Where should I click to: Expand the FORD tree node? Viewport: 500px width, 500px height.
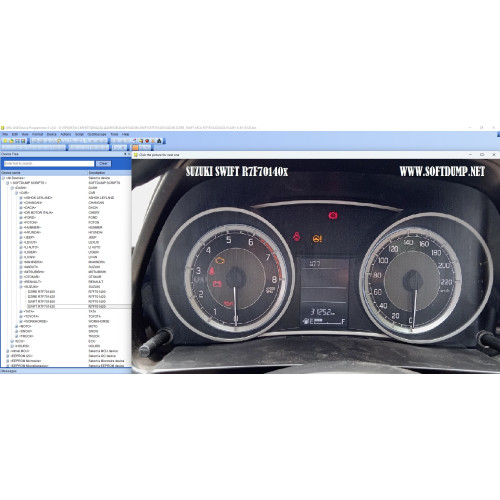pos(21,217)
